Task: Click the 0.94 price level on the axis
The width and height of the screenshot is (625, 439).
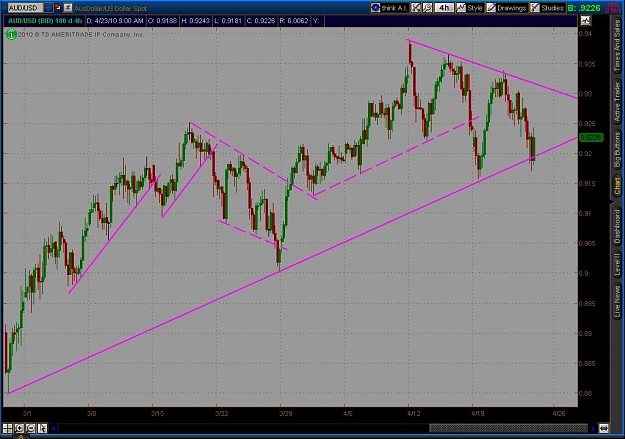Action: coord(585,33)
